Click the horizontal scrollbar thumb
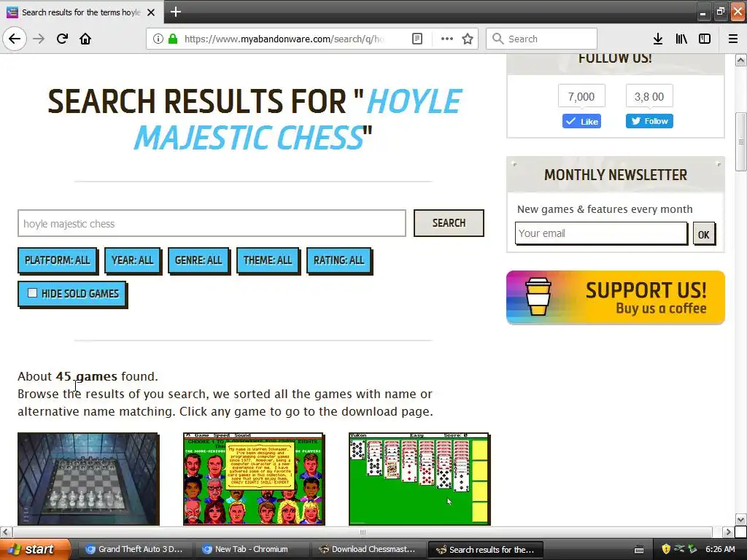 pyautogui.click(x=363, y=532)
